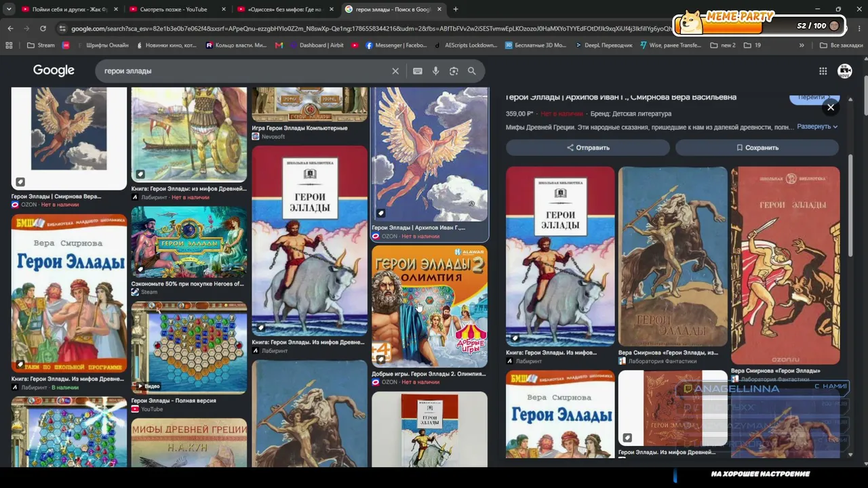Screen dimensions: 868x488
Task: Open the hexagon puzzle video thumbnail
Action: click(189, 348)
